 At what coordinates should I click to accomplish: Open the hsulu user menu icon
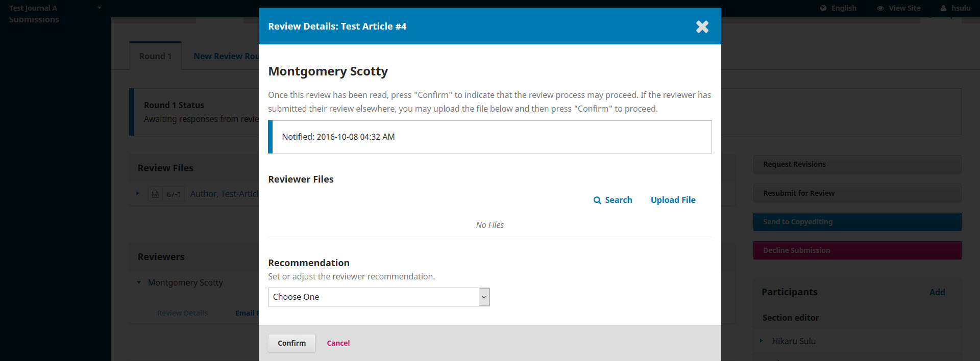pos(943,8)
